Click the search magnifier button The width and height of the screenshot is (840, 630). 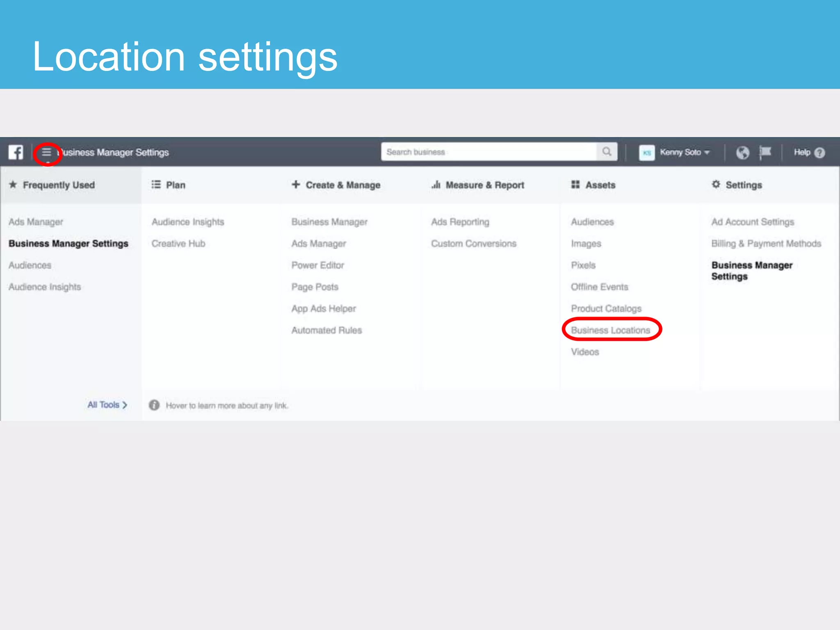(607, 152)
